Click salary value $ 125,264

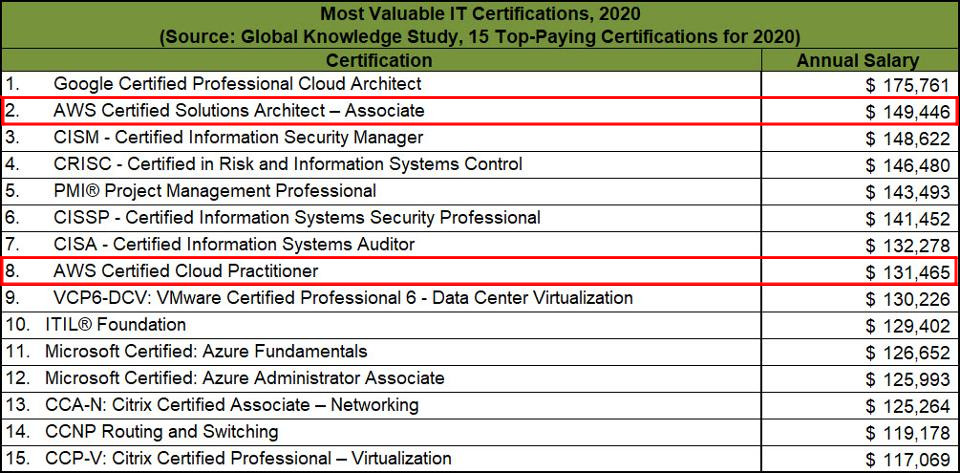click(907, 406)
